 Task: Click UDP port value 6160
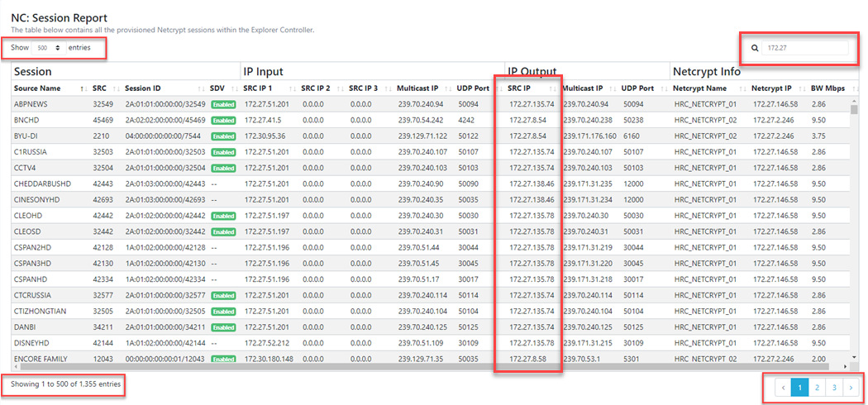coord(630,136)
